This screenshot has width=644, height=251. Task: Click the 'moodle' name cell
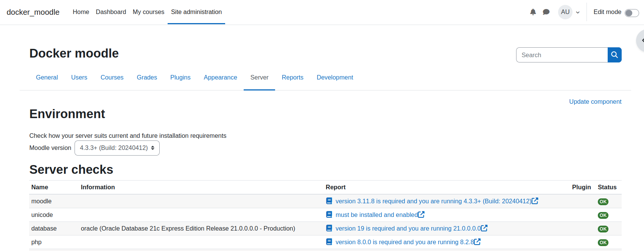(41, 201)
